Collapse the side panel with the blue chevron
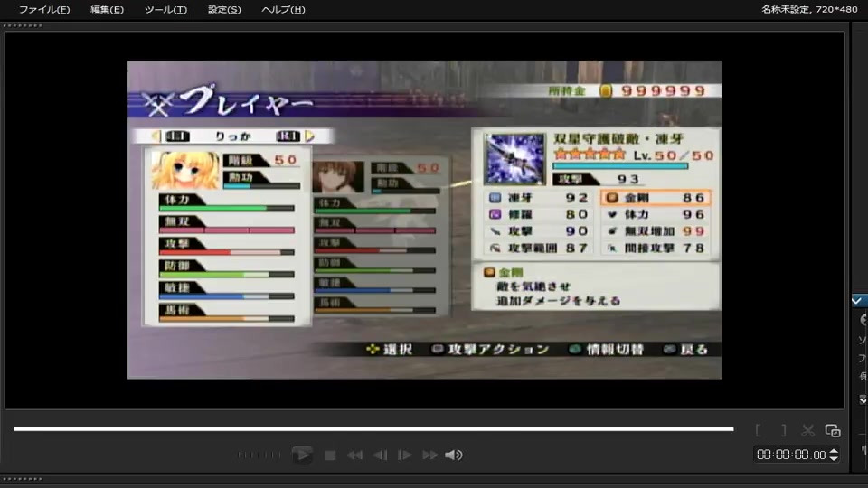The width and height of the screenshot is (868, 488). click(x=857, y=300)
